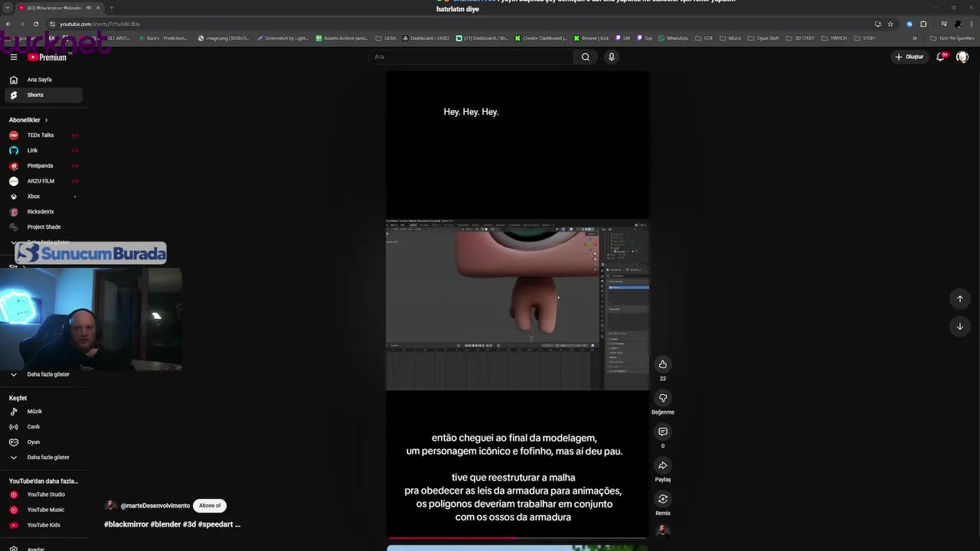Bookmark this page with star
The height and width of the screenshot is (551, 980).
tap(890, 24)
